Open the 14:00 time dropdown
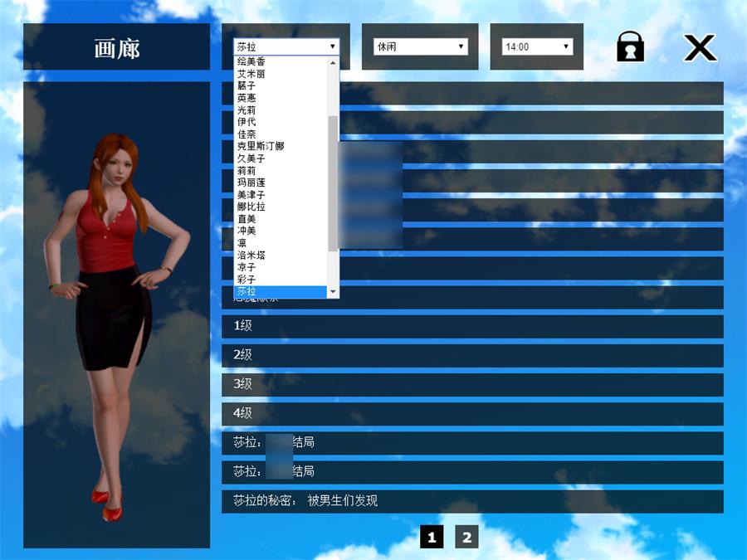This screenshot has height=560, width=747. pos(537,47)
